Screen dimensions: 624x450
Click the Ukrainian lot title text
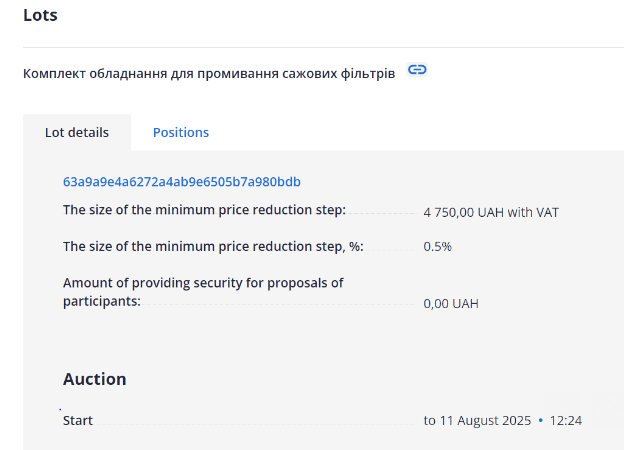tap(209, 73)
